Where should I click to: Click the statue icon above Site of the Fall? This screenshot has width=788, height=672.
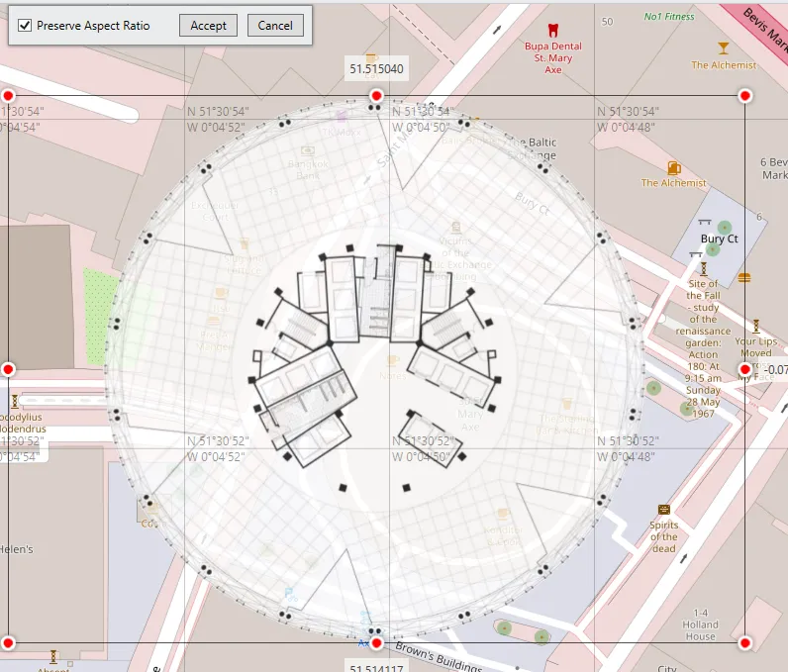tap(703, 268)
